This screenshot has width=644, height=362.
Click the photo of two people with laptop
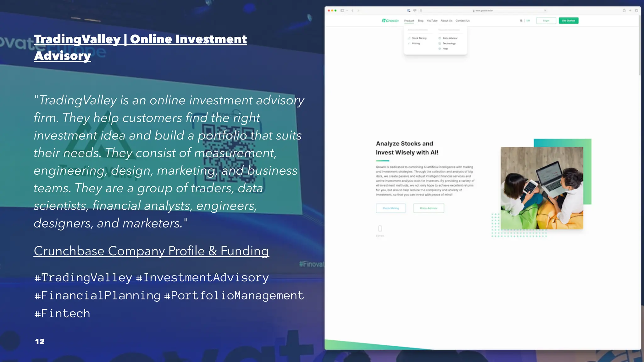pos(542,188)
